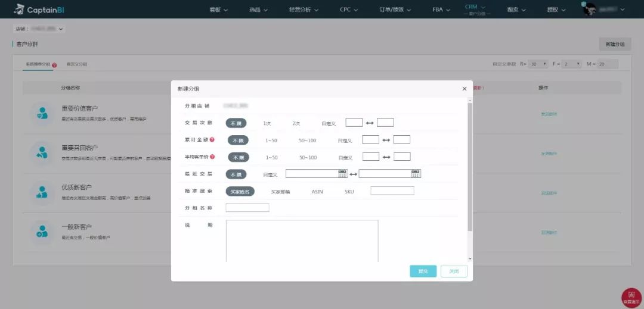The image size is (644, 309).
Task: Choose 自定义 for 最近交易
Action: [x=270, y=174]
